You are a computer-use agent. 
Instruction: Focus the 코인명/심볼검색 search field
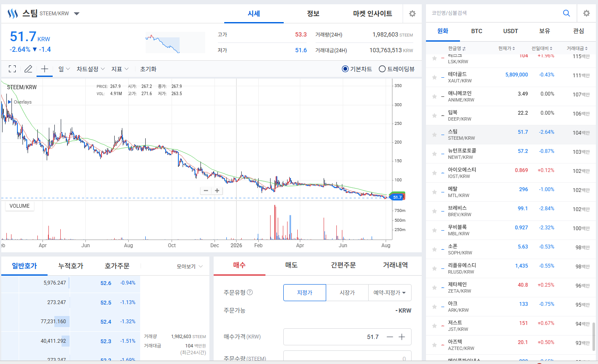[x=495, y=13]
